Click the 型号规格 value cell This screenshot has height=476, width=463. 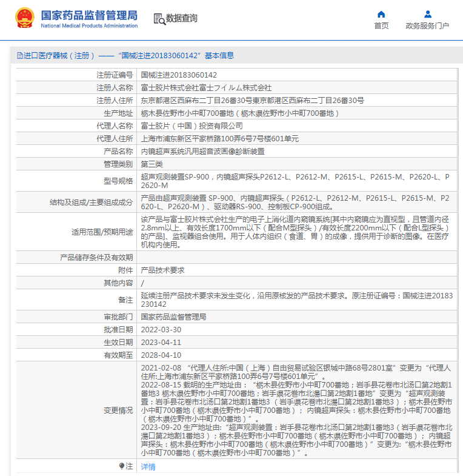point(297,181)
